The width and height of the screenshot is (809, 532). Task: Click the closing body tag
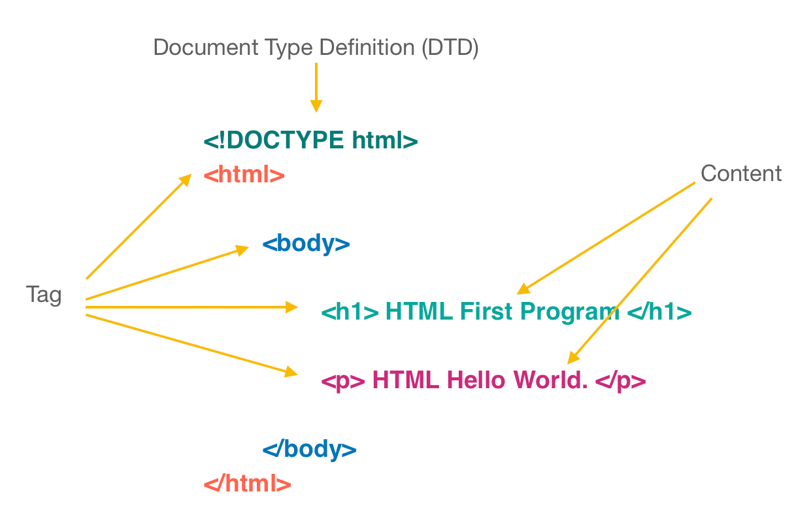310,449
